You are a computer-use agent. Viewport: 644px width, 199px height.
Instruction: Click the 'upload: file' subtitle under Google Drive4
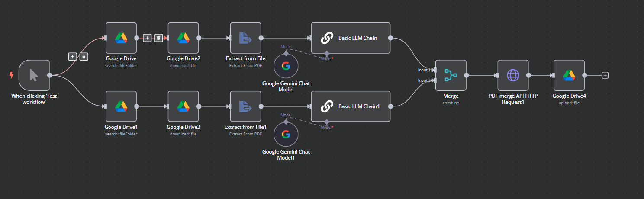(x=569, y=103)
